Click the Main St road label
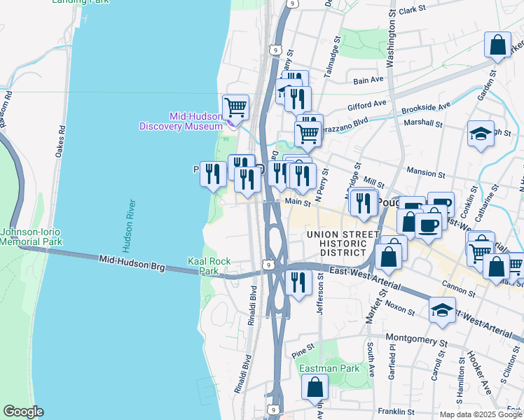 pyautogui.click(x=298, y=202)
